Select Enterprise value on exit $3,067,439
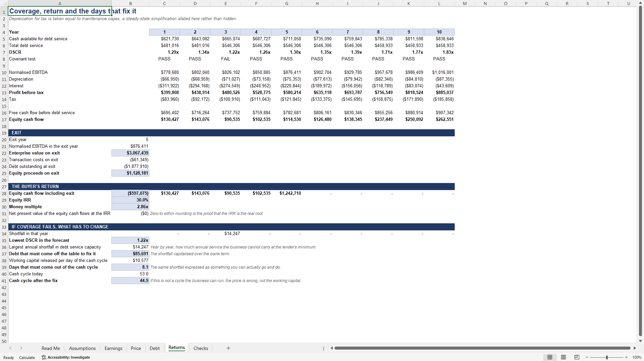 point(130,153)
